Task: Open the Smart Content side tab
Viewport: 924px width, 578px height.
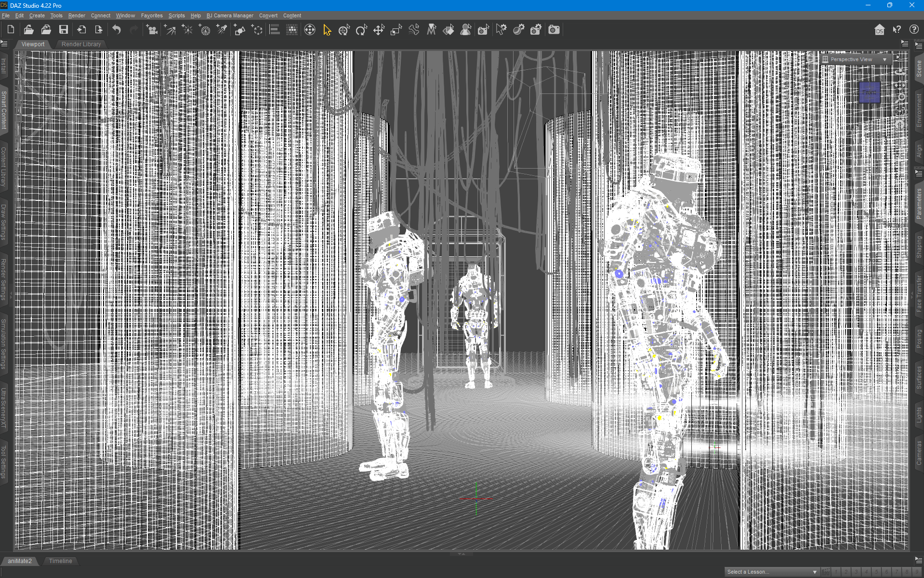Action: point(4,110)
